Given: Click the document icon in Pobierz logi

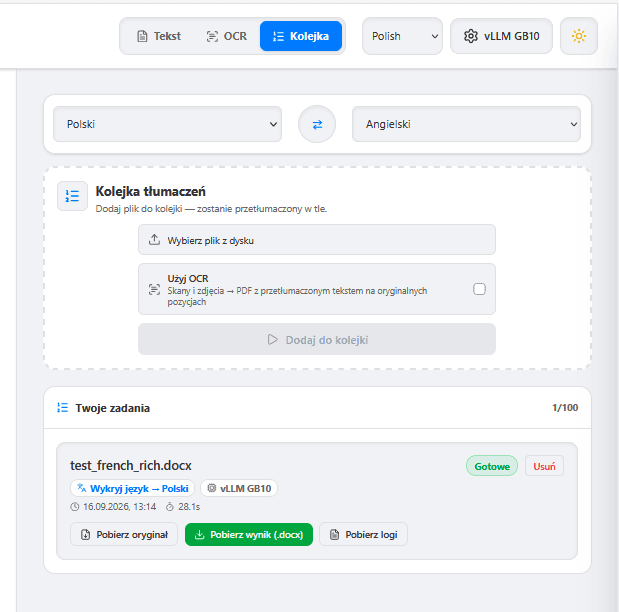Looking at the screenshot, I should tap(334, 535).
